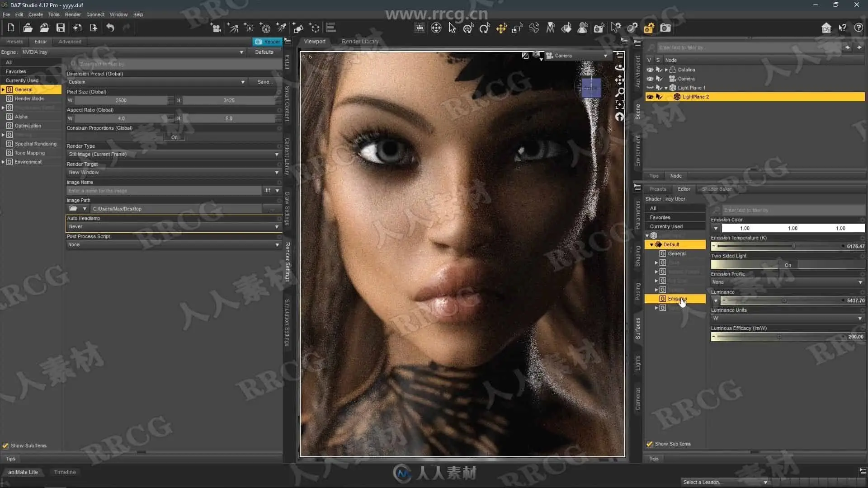Screen dimensions: 868x488
Task: Hide the LightPlane 2 node eye
Action: pos(650,97)
